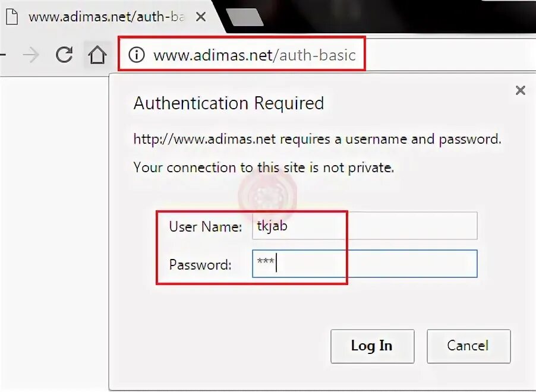536x392 pixels.
Task: Click the "User Name:" label
Action: click(x=205, y=226)
